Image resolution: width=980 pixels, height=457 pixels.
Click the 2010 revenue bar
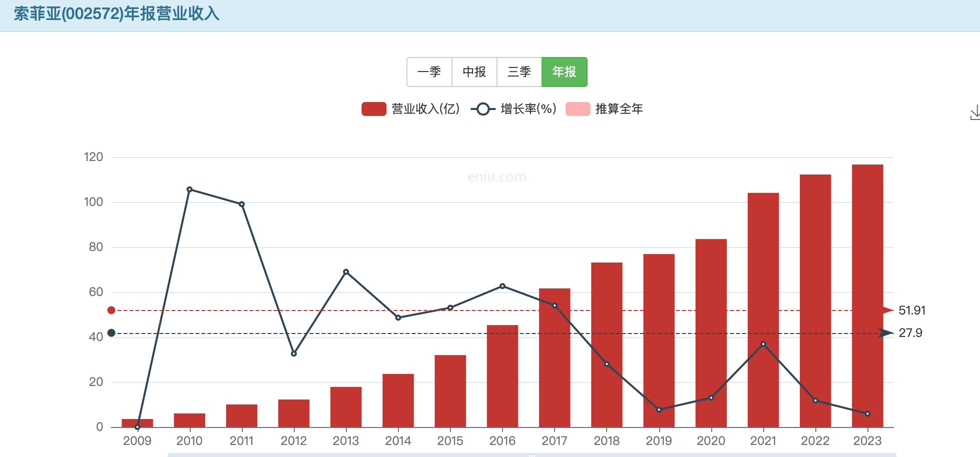[190, 420]
